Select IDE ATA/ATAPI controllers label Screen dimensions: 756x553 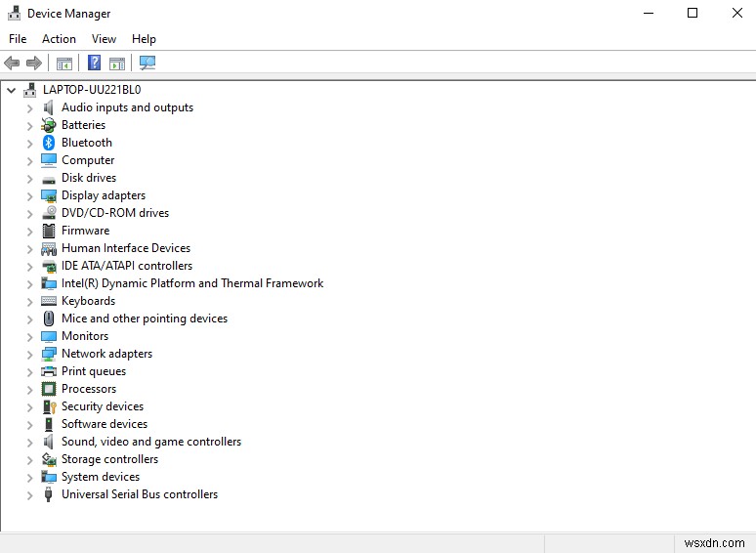pos(127,266)
